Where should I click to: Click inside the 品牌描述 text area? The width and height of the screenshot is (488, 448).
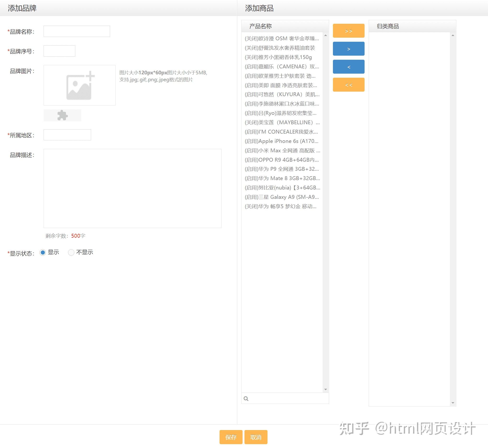(x=132, y=188)
